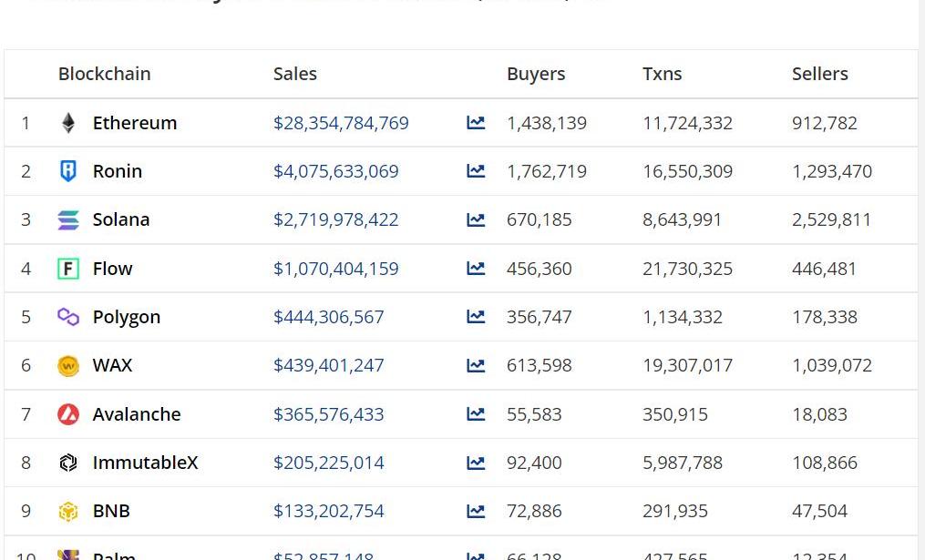The image size is (925, 560).
Task: Select WAX sellers count 1,039,072
Action: point(832,365)
